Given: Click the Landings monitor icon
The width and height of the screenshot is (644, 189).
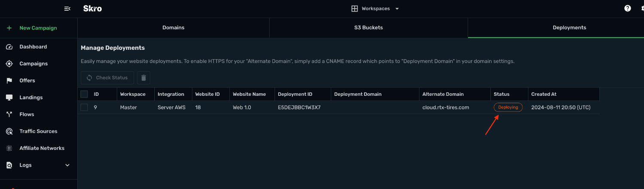Looking at the screenshot, I should (x=9, y=98).
